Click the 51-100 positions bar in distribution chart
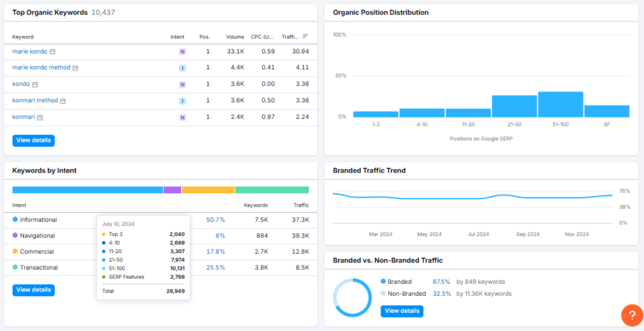Viewport: 644px width, 331px height. point(560,105)
